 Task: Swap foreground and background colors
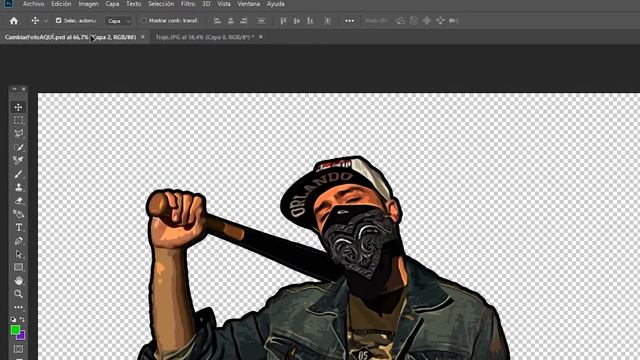(x=22, y=319)
